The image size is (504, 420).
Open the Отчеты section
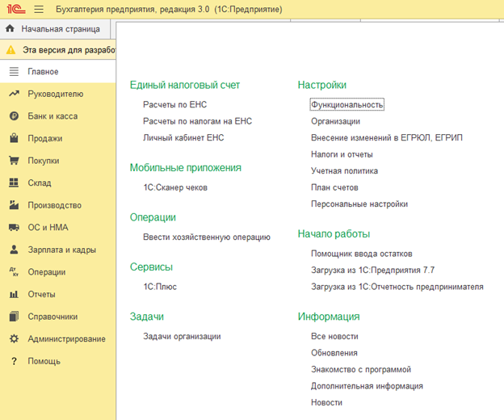[x=58, y=294]
